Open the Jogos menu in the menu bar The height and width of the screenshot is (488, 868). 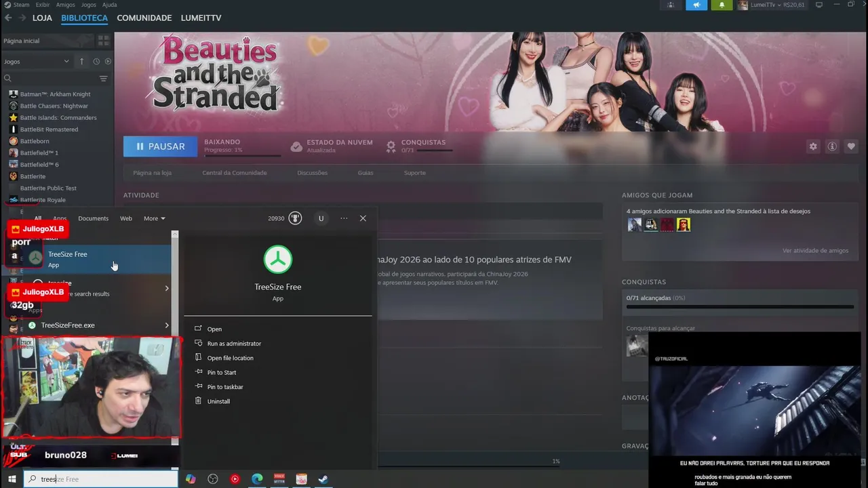point(89,5)
